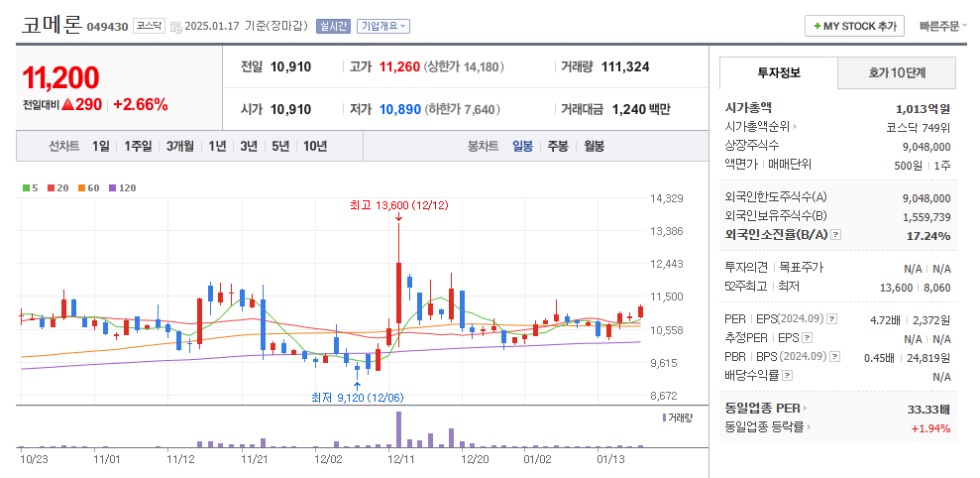This screenshot has width=980, height=478.
Task: Click the stock code 049430
Action: [107, 27]
